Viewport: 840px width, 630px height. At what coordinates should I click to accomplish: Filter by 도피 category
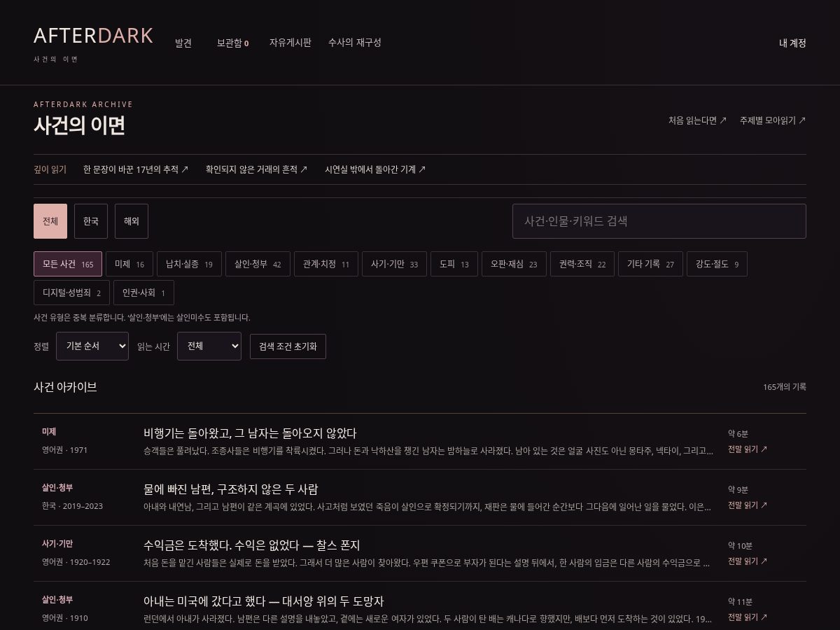click(x=454, y=264)
